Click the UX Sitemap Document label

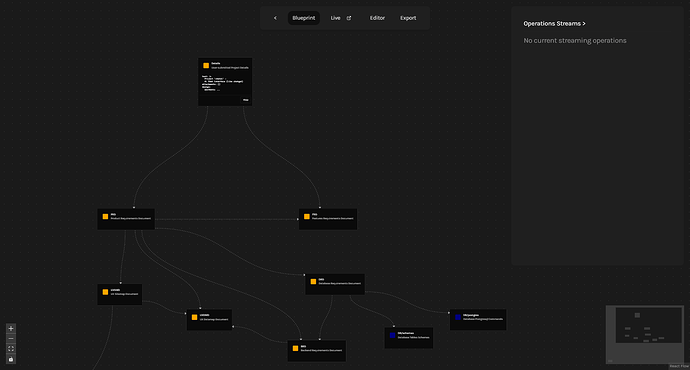tap(124, 294)
